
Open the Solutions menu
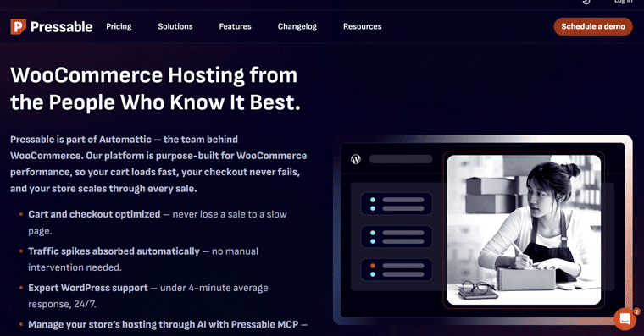175,27
